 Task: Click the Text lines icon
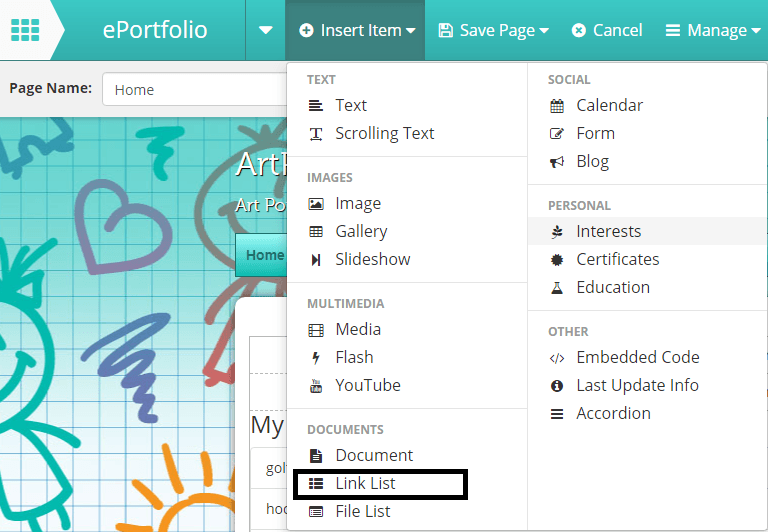coord(316,105)
